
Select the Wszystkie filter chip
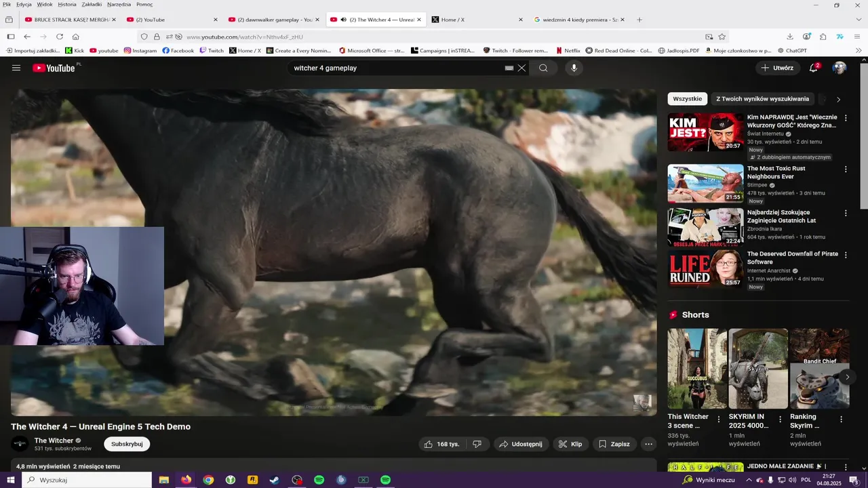pyautogui.click(x=688, y=99)
